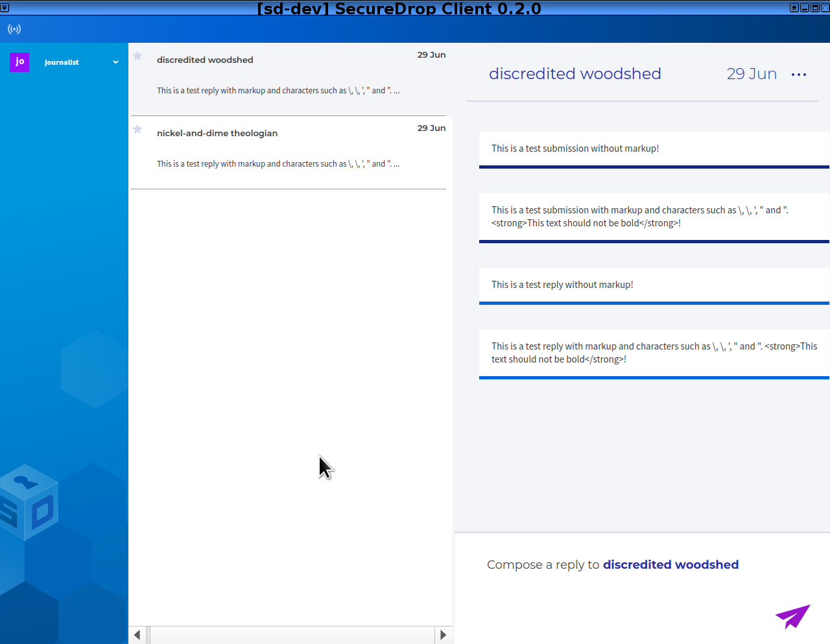Click the sync activity broadcast icon
Image resolution: width=830 pixels, height=644 pixels.
pos(14,29)
